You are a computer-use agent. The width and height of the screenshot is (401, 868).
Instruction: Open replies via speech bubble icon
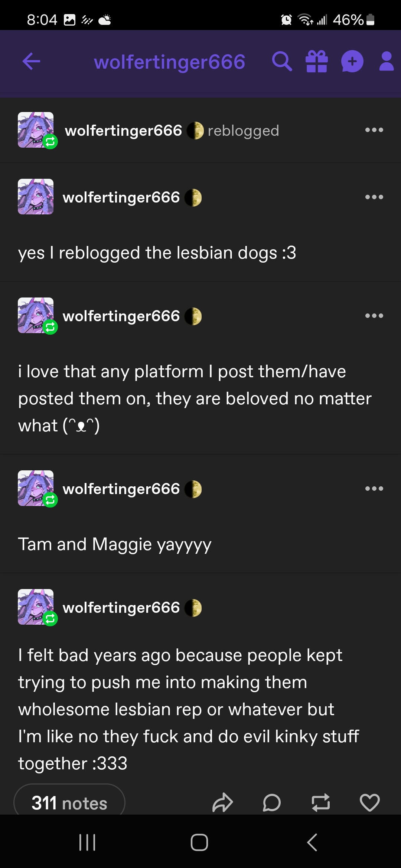pyautogui.click(x=272, y=803)
